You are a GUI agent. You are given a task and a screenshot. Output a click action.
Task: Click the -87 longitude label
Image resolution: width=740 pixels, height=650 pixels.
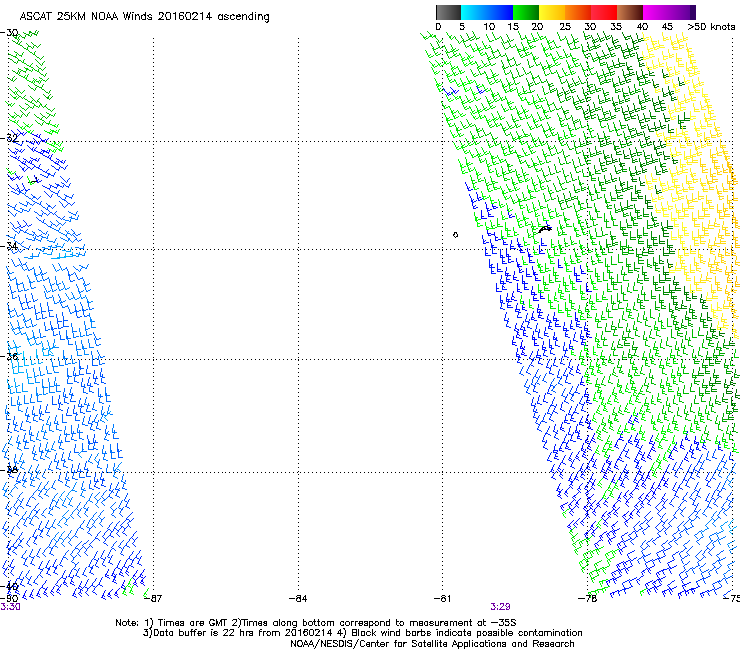153,599
